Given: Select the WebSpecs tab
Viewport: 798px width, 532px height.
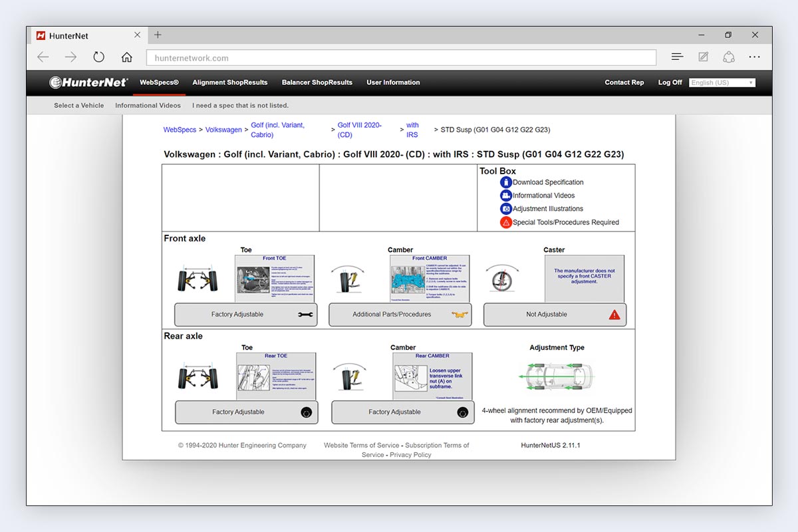Looking at the screenshot, I should point(159,82).
